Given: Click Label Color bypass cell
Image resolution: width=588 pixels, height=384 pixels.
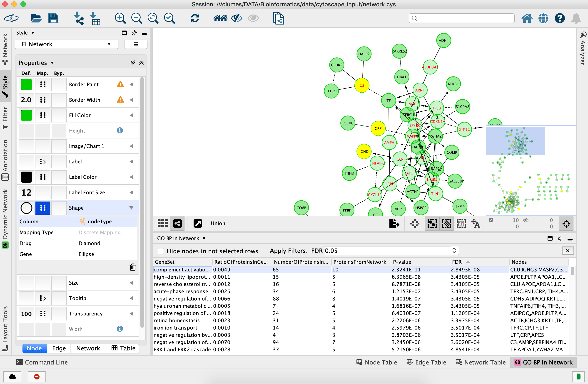Looking at the screenshot, I should (x=59, y=177).
